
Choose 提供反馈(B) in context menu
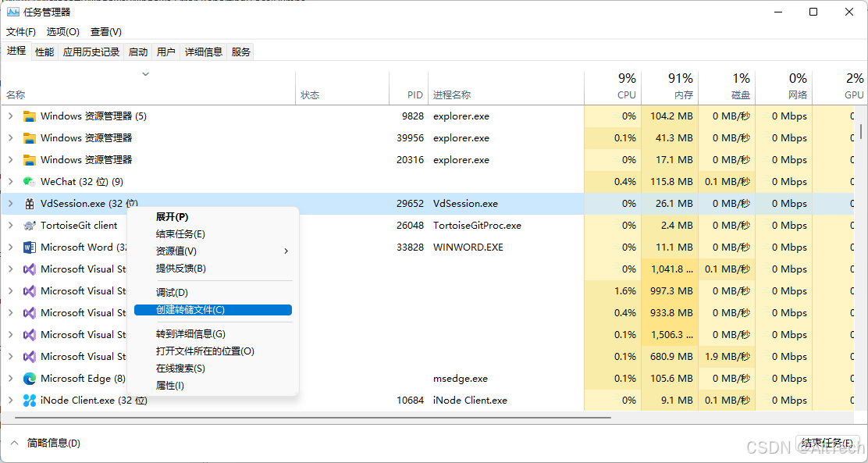click(213, 269)
